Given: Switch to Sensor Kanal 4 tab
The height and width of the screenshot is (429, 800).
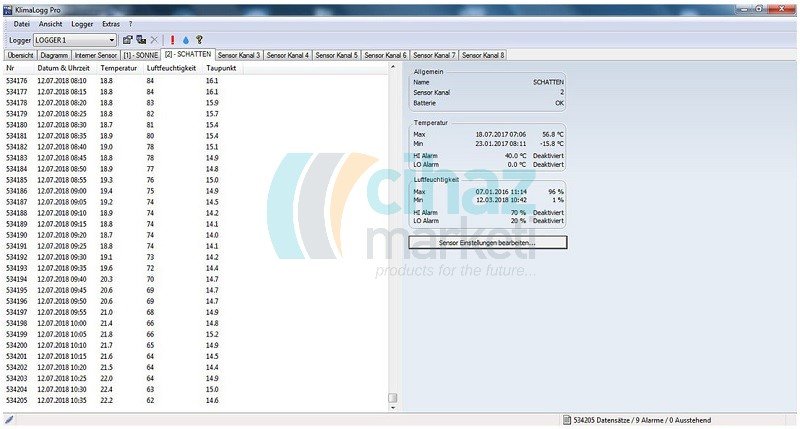Looking at the screenshot, I should click(288, 55).
